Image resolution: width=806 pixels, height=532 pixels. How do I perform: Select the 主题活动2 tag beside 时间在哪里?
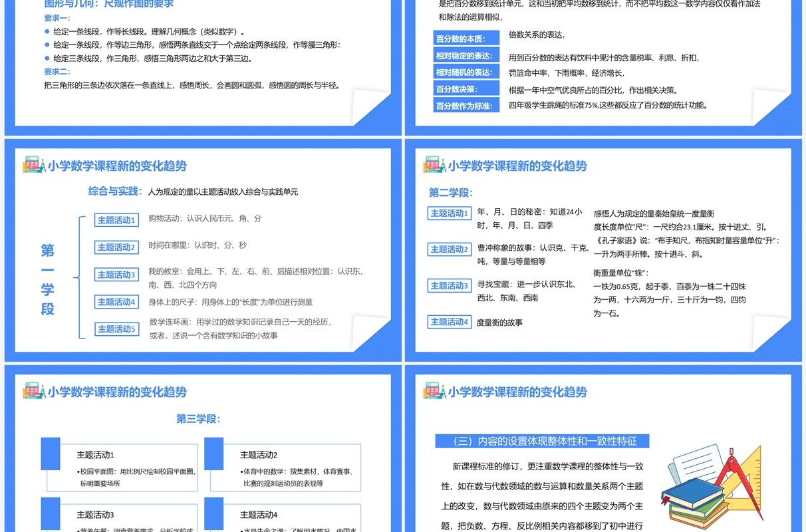116,247
